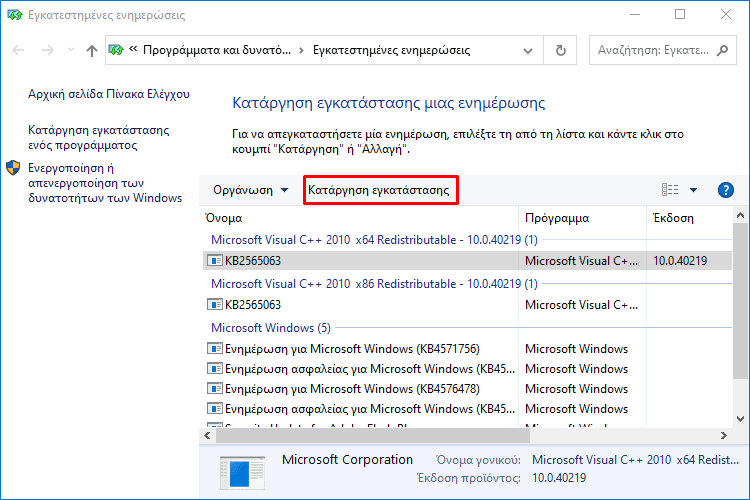
Task: Click the horizontal scrollbar thumb
Action: [x=373, y=435]
